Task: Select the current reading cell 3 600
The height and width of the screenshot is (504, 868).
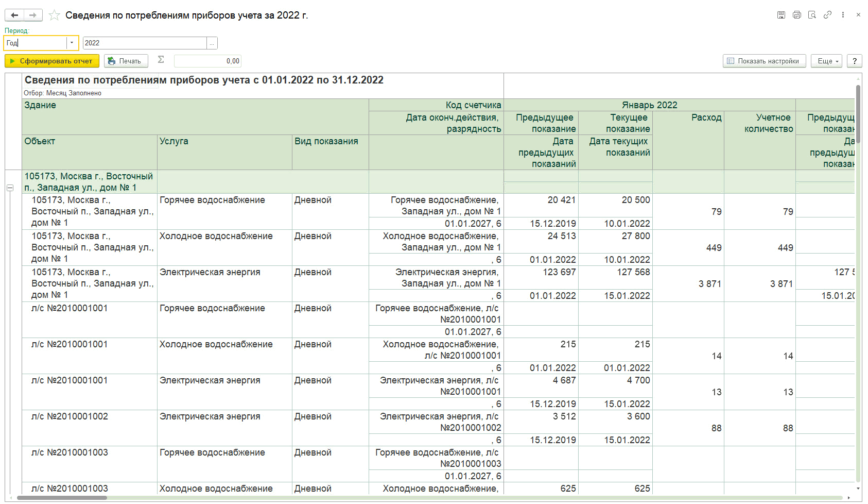Action: click(615, 422)
